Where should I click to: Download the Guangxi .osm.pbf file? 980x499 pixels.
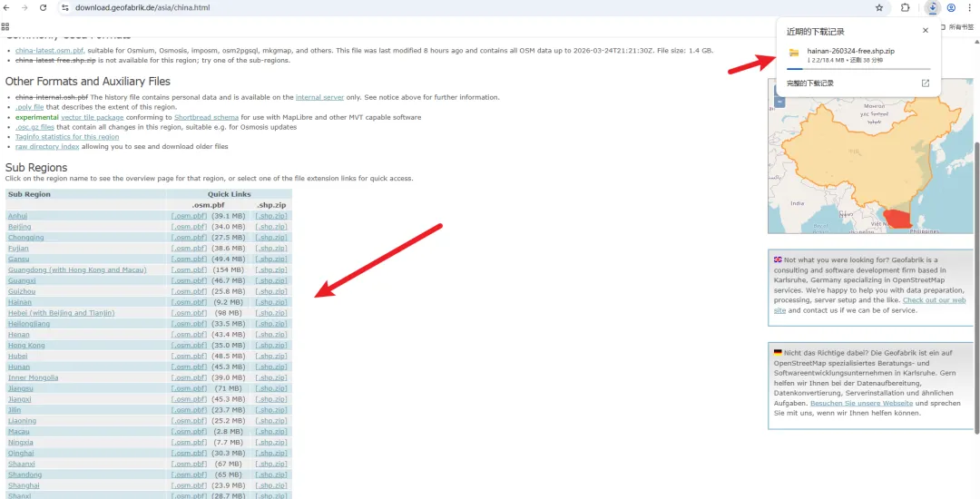(x=189, y=280)
